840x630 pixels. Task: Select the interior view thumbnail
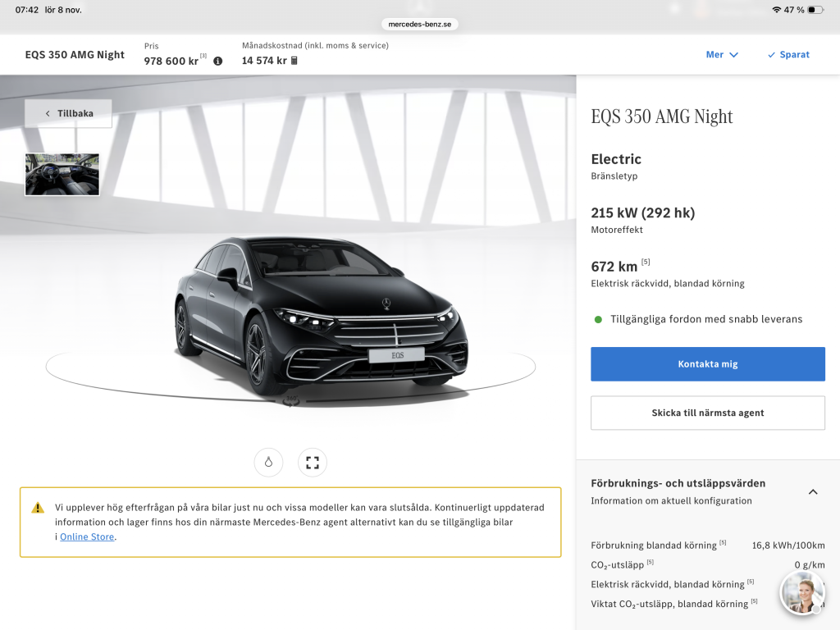[62, 174]
